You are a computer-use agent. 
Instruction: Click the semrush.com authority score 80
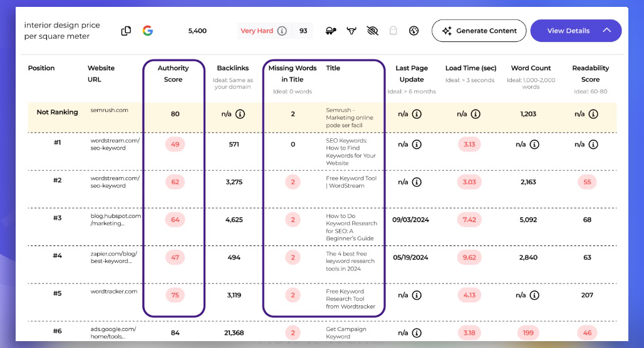tap(175, 114)
